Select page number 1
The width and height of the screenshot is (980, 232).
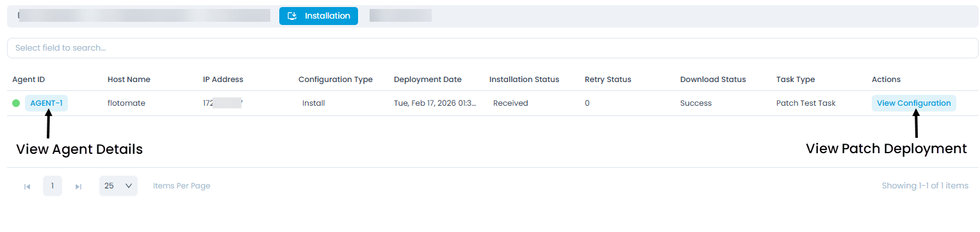click(x=53, y=186)
